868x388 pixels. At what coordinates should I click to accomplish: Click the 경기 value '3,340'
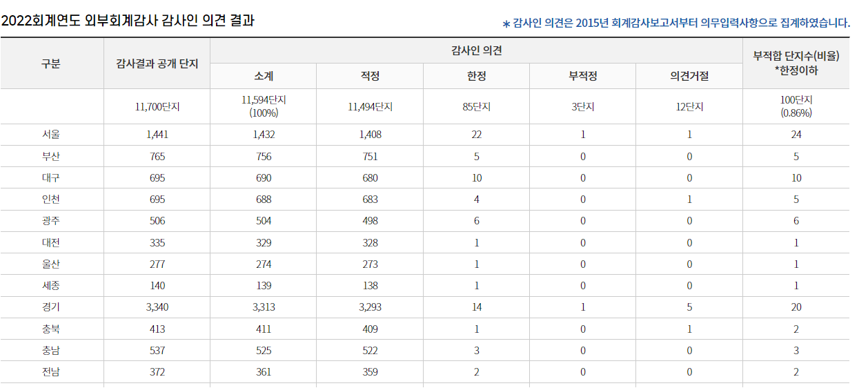tap(157, 308)
